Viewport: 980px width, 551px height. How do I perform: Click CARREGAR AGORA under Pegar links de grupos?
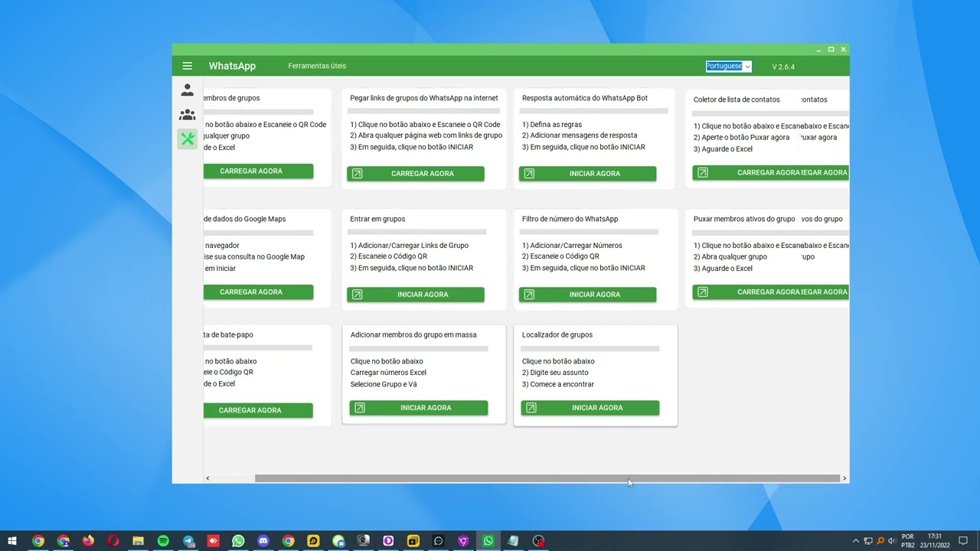(x=416, y=174)
